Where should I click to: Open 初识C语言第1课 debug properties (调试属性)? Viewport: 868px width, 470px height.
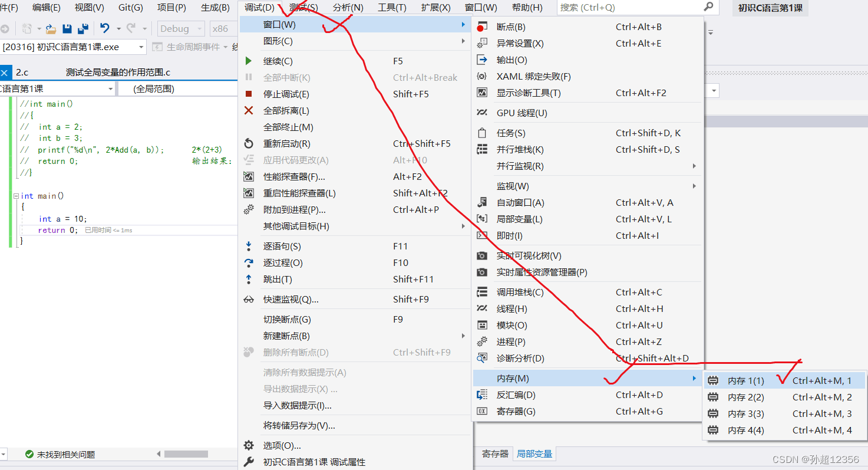click(x=355, y=462)
